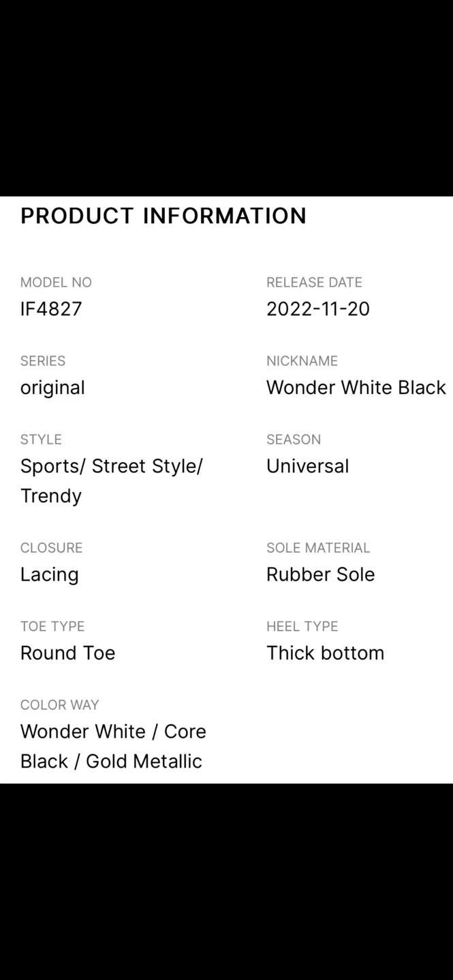
Task: Tap the STYLE label
Action: pos(41,440)
